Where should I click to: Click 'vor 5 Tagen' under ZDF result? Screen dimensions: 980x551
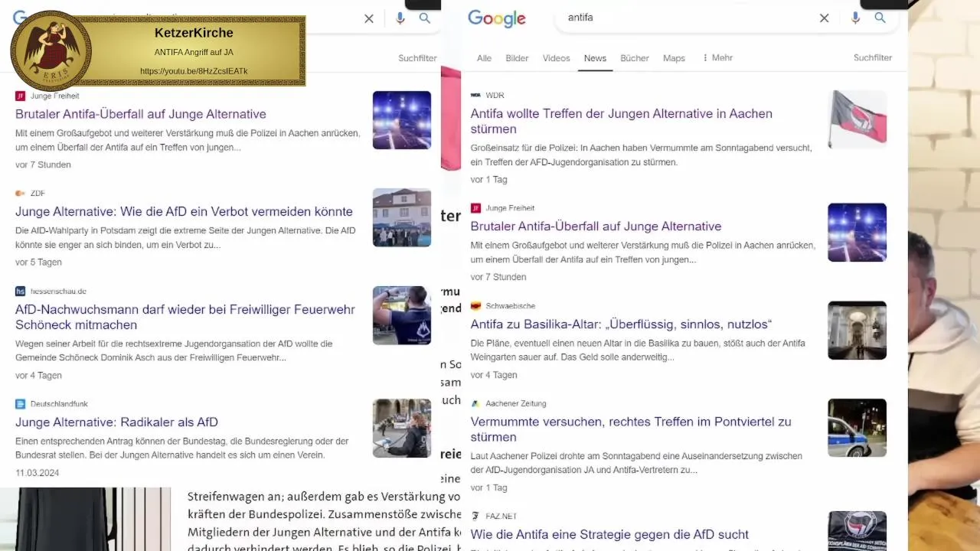pos(38,262)
